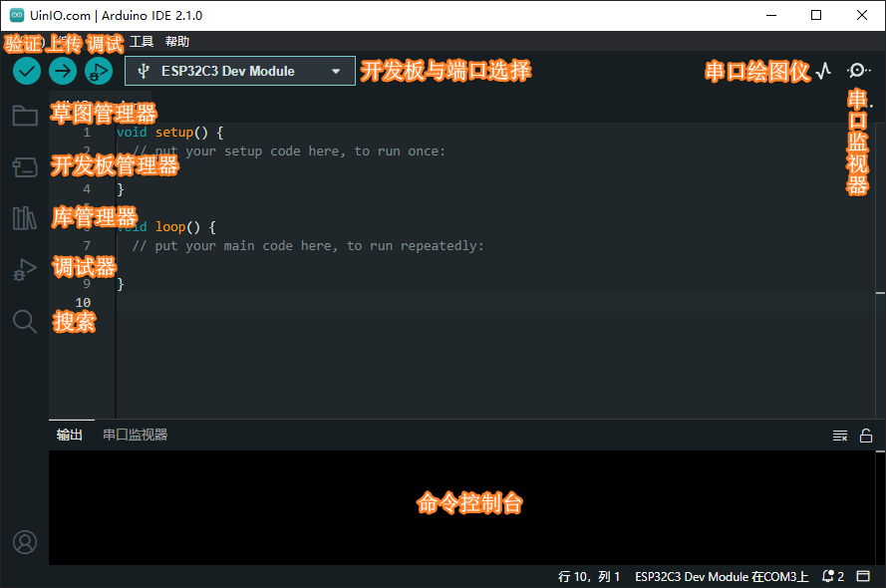Open the Boards Manager sidebar icon
The width and height of the screenshot is (886, 588).
(x=25, y=167)
